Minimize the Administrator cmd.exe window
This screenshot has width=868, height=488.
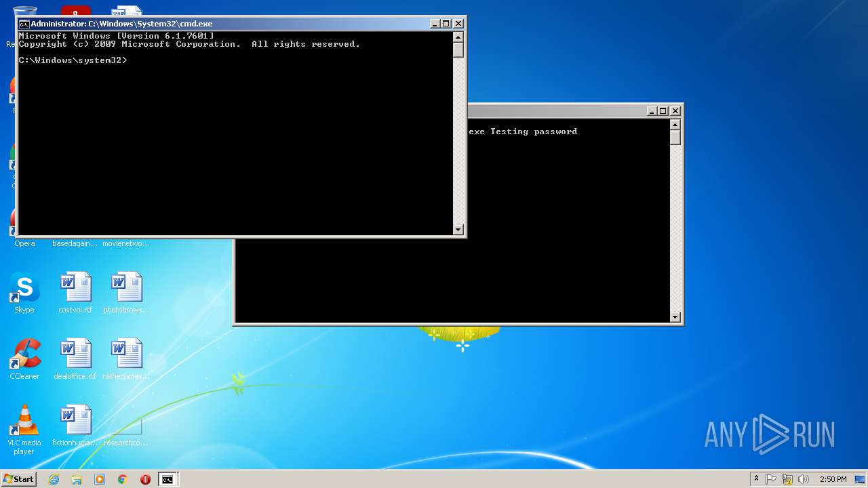(435, 24)
